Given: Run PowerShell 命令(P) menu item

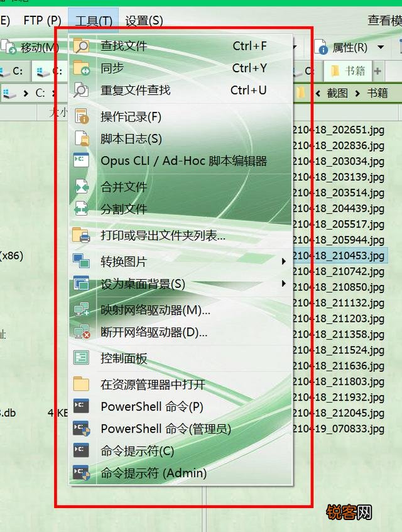Looking at the screenshot, I should [181, 406].
